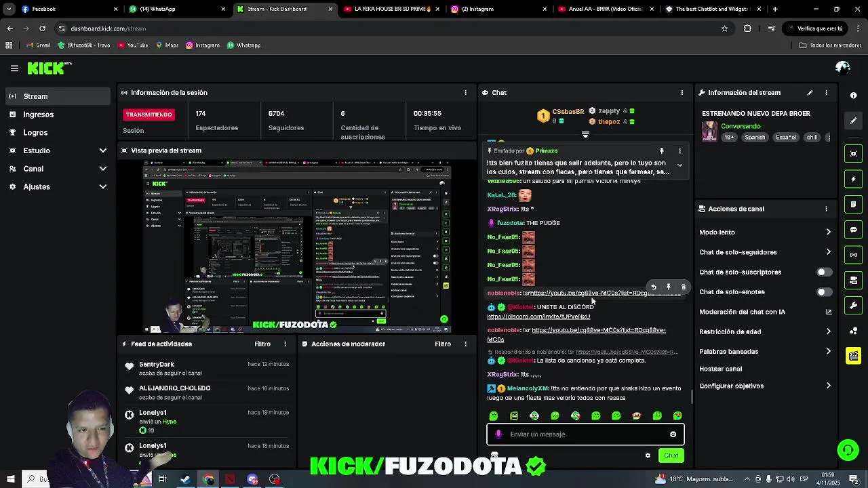Expand the pinned message with the chevron
The height and width of the screenshot is (488, 868).
coord(679,165)
